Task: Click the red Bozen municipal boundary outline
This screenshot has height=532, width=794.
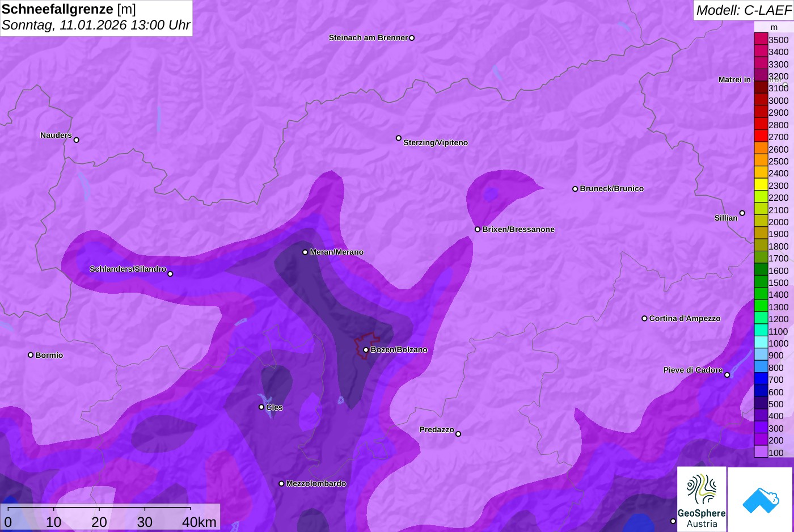Action: (366, 345)
